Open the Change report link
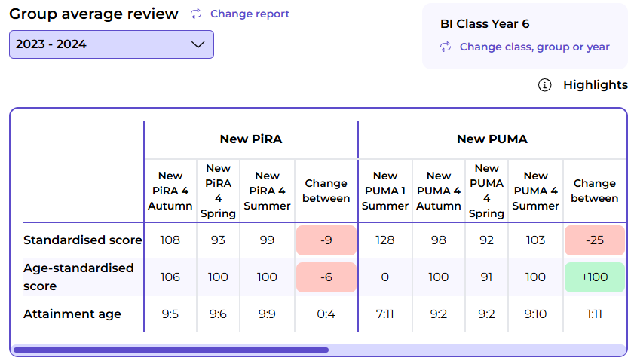 [x=250, y=14]
